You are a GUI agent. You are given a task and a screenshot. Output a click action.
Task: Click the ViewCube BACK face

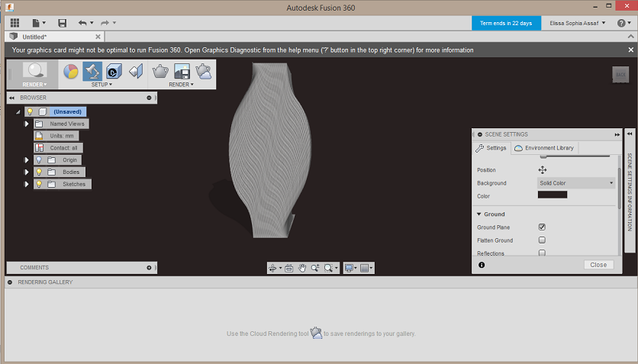tap(620, 75)
